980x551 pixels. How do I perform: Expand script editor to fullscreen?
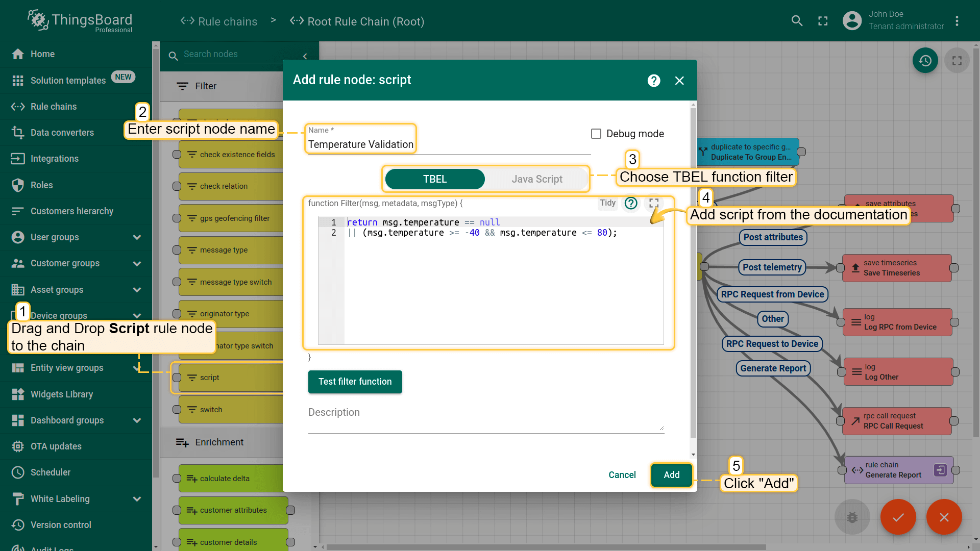pyautogui.click(x=654, y=203)
